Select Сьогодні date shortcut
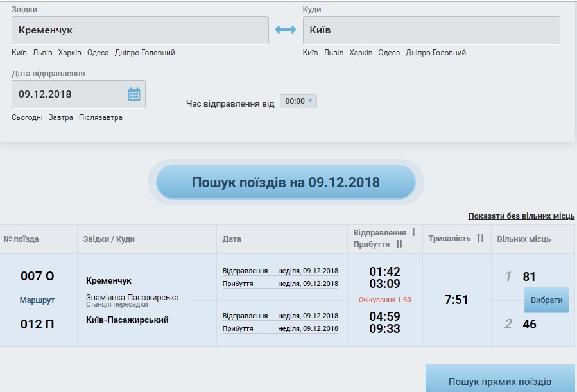The height and width of the screenshot is (392, 577). tap(27, 118)
